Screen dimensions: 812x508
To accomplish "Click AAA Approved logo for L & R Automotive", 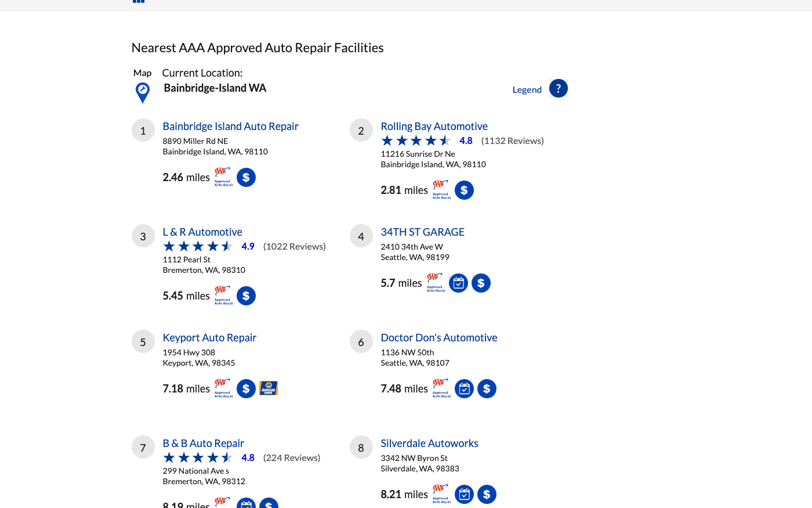I will tap(223, 296).
